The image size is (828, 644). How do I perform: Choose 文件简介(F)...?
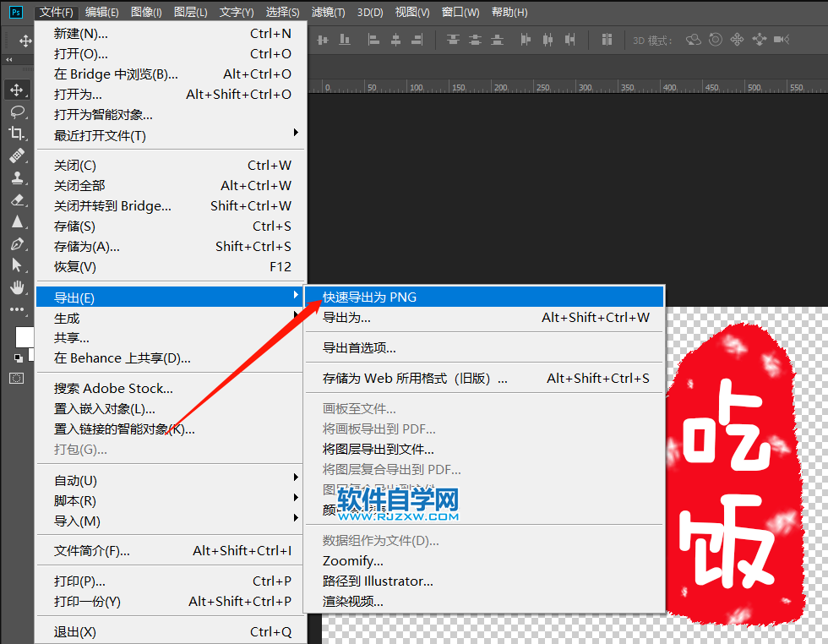[x=171, y=551]
